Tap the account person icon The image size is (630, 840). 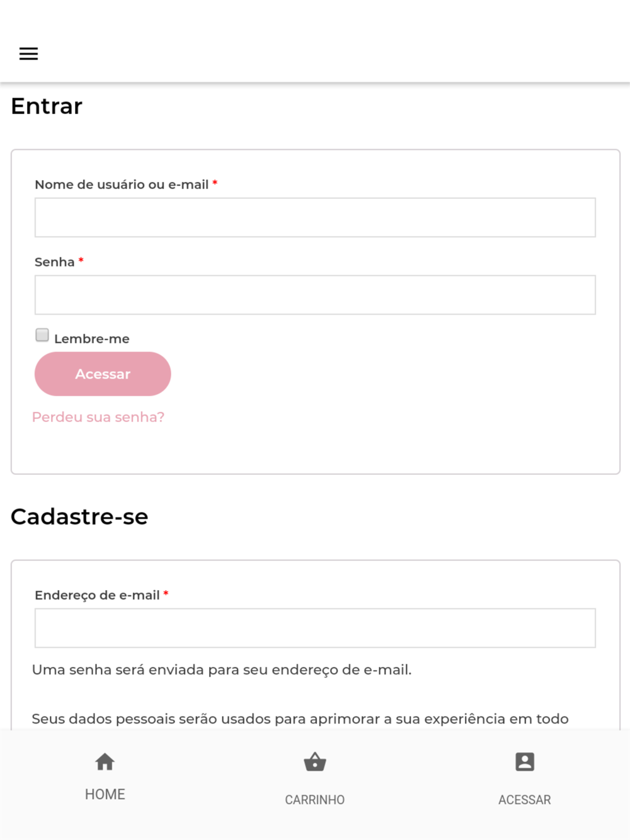tap(525, 762)
